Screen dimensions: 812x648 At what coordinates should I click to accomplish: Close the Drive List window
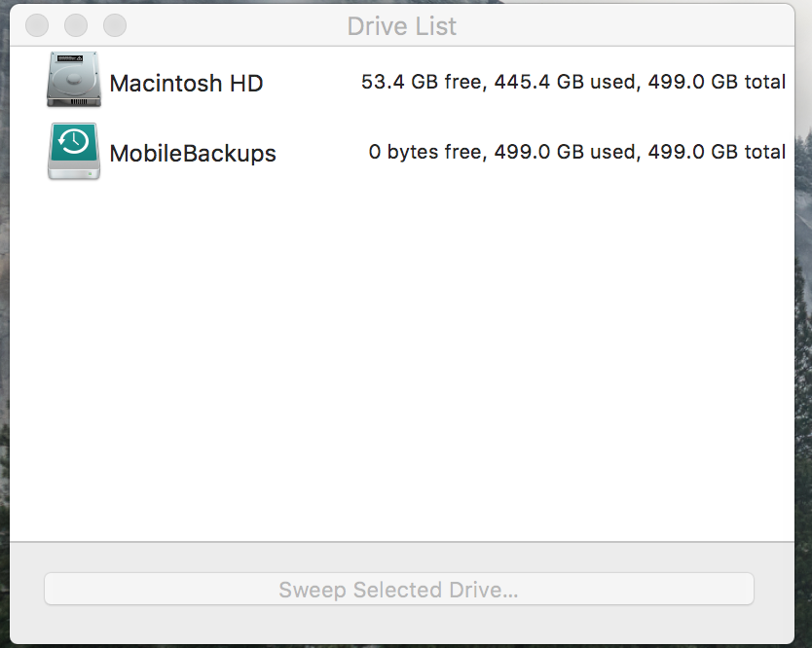[x=37, y=25]
